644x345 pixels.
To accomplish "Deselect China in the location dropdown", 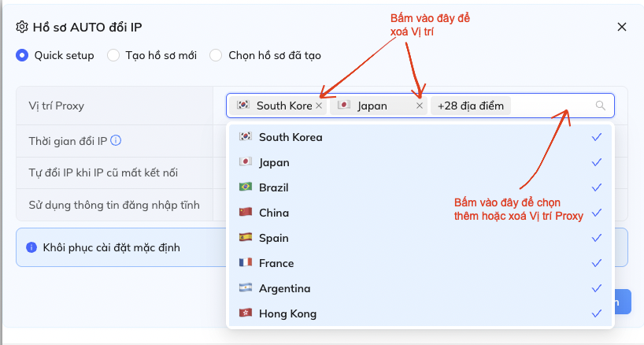I will pos(273,213).
